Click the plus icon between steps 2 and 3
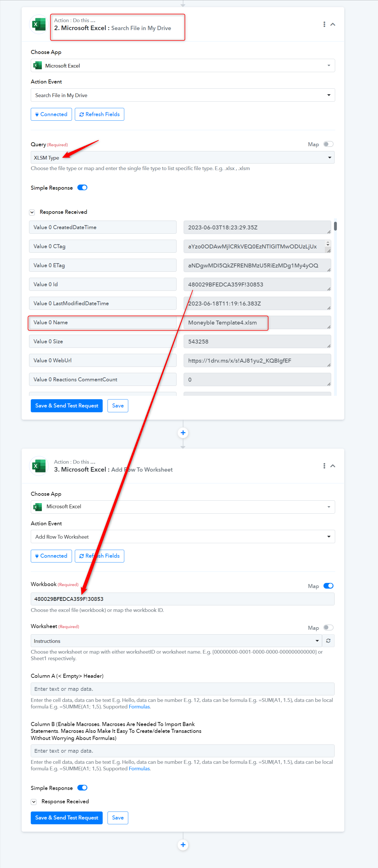Image resolution: width=378 pixels, height=868 pixels. click(183, 433)
